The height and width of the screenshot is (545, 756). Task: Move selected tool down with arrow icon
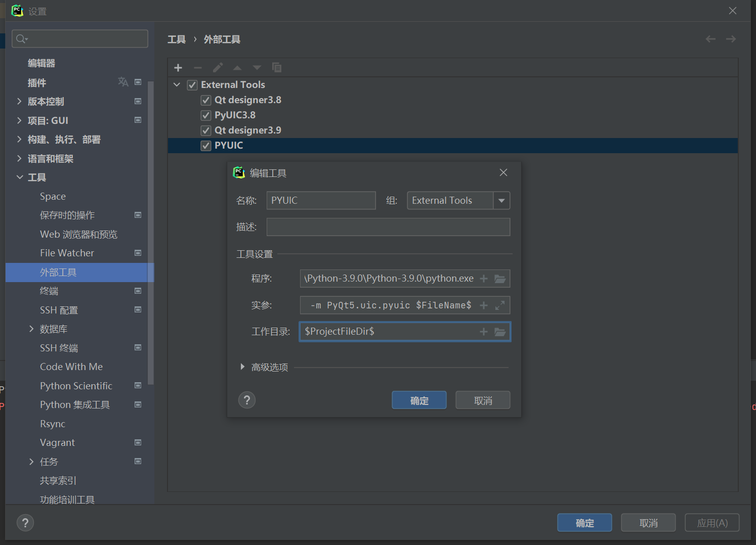click(x=257, y=68)
